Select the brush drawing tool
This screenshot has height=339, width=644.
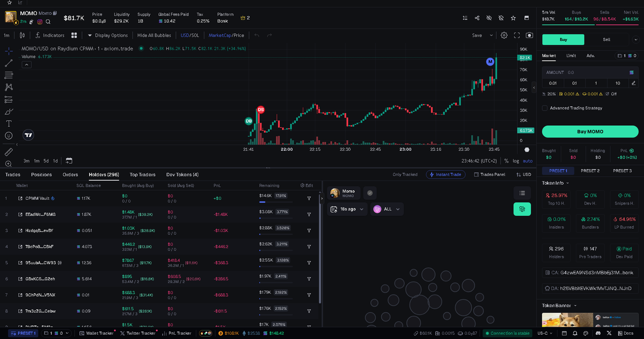(x=9, y=111)
